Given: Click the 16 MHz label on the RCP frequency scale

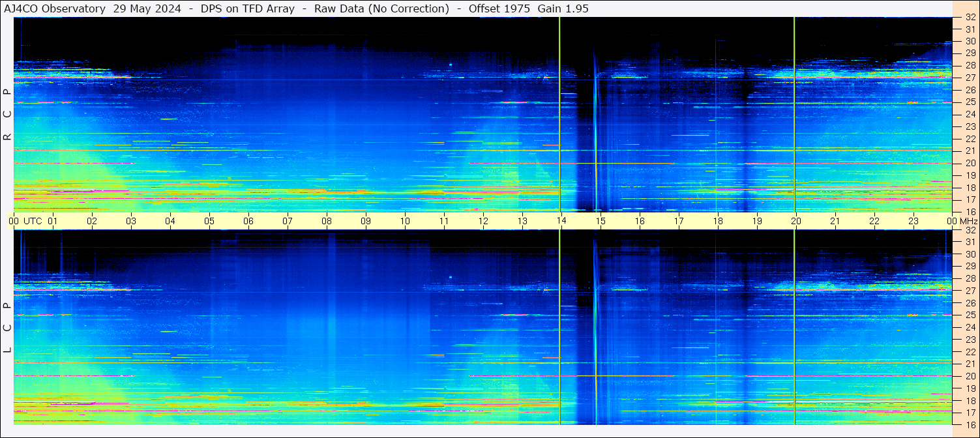Looking at the screenshot, I should (970, 211).
